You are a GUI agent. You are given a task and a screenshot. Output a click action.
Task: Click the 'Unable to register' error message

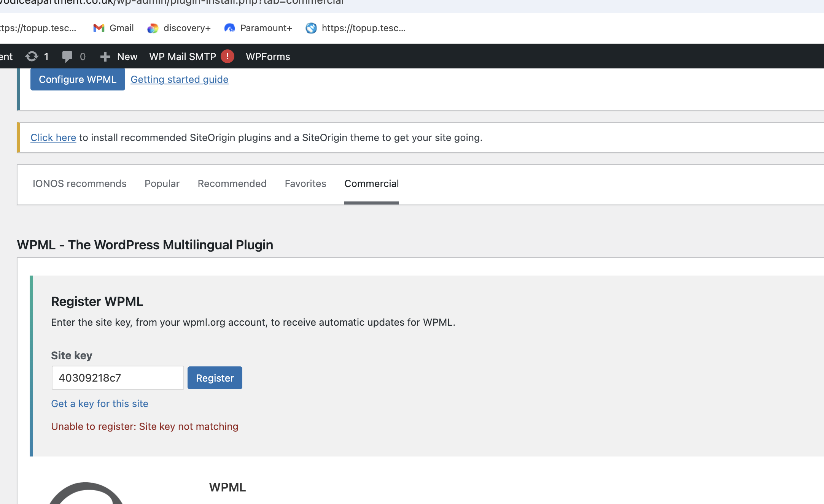pos(145,426)
